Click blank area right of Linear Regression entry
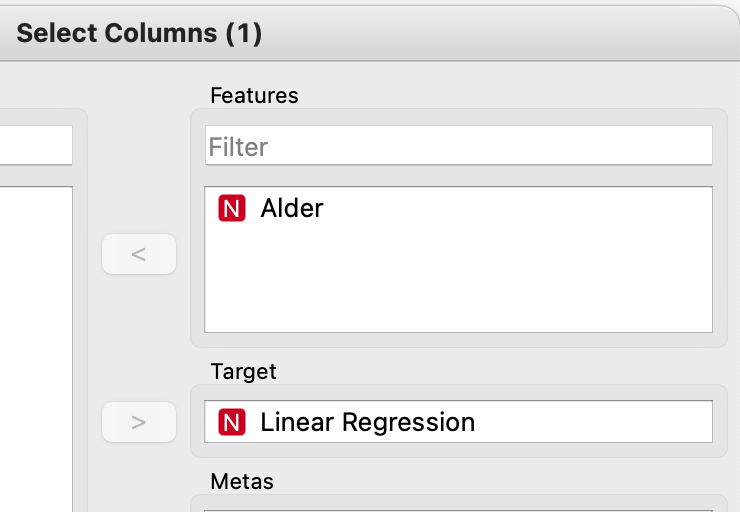The height and width of the screenshot is (512, 740). [600, 423]
